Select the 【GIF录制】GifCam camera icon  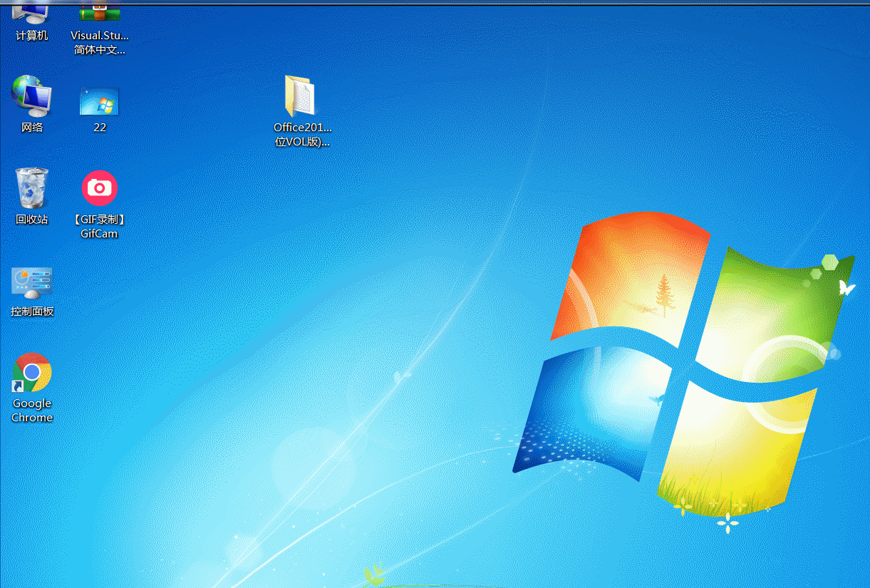[x=100, y=188]
